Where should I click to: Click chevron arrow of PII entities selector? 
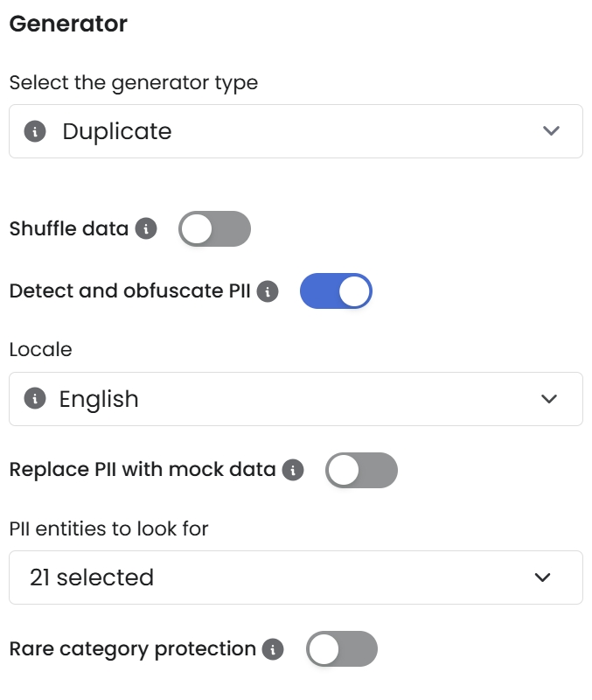543,577
